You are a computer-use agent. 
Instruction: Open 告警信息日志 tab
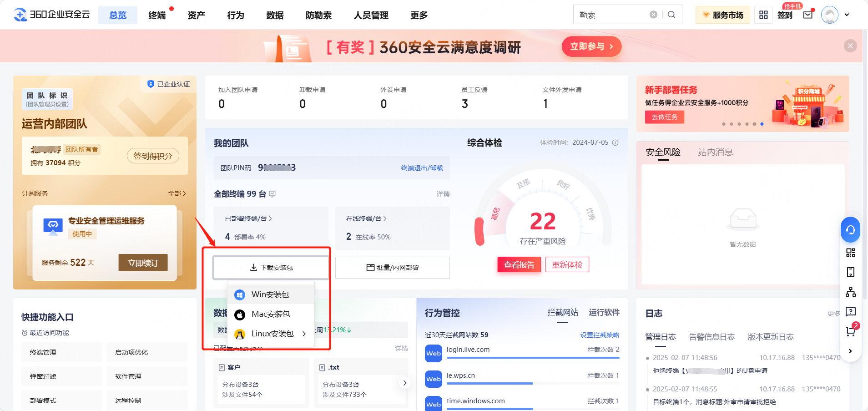[x=712, y=337]
